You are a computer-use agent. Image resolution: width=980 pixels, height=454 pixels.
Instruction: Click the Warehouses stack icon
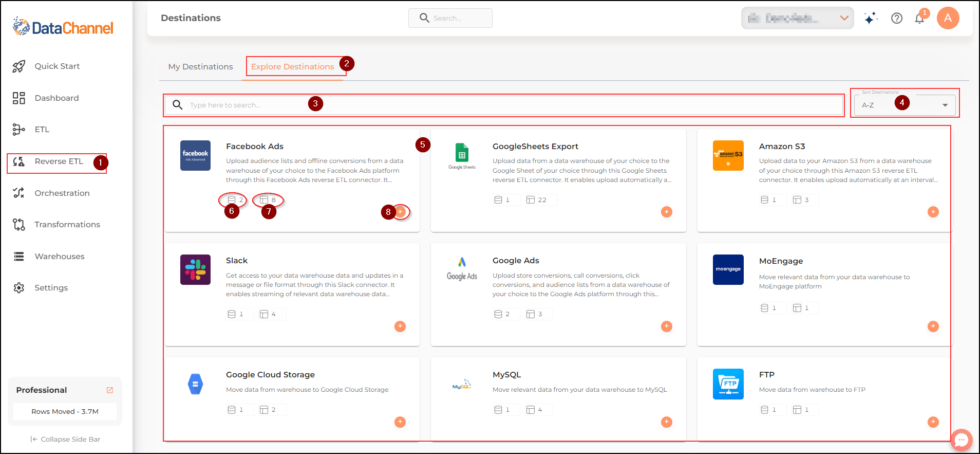(x=19, y=257)
